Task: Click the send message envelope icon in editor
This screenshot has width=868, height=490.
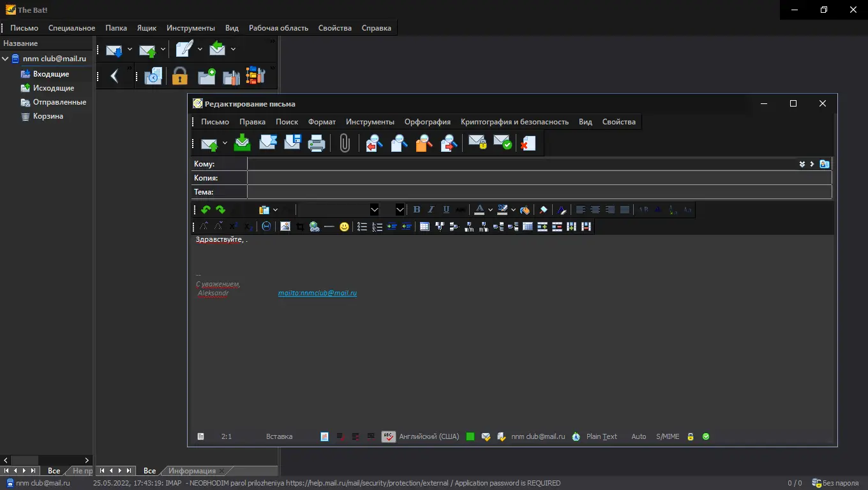Action: (209, 144)
